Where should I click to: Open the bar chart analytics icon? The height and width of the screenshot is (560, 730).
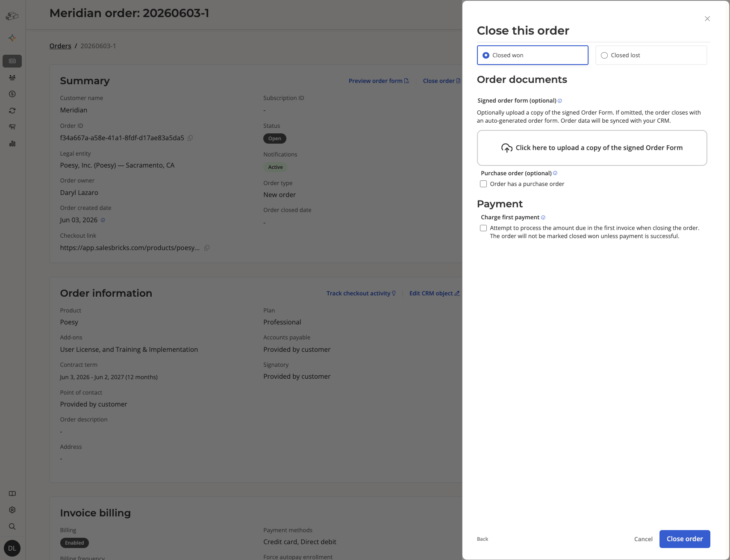coord(12,144)
